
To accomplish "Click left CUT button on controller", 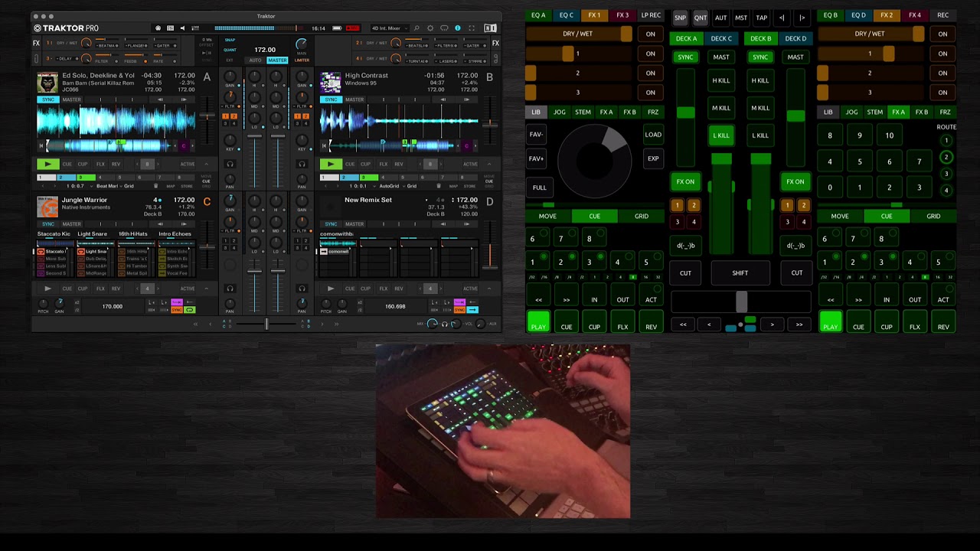I will [685, 273].
